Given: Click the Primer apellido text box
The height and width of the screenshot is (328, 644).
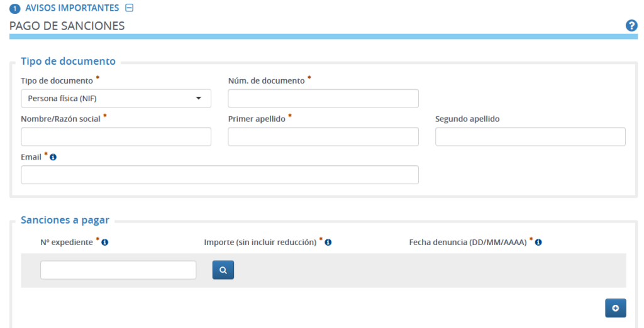Looking at the screenshot, I should coord(323,136).
